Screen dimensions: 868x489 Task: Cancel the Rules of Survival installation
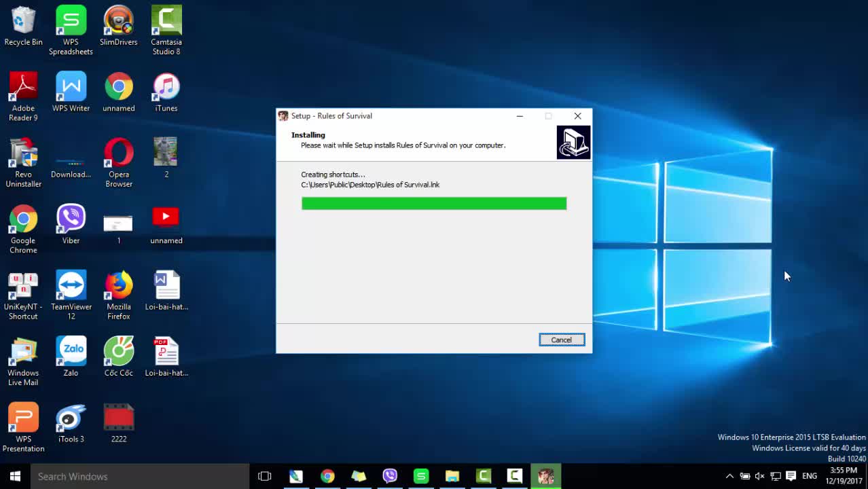(562, 340)
